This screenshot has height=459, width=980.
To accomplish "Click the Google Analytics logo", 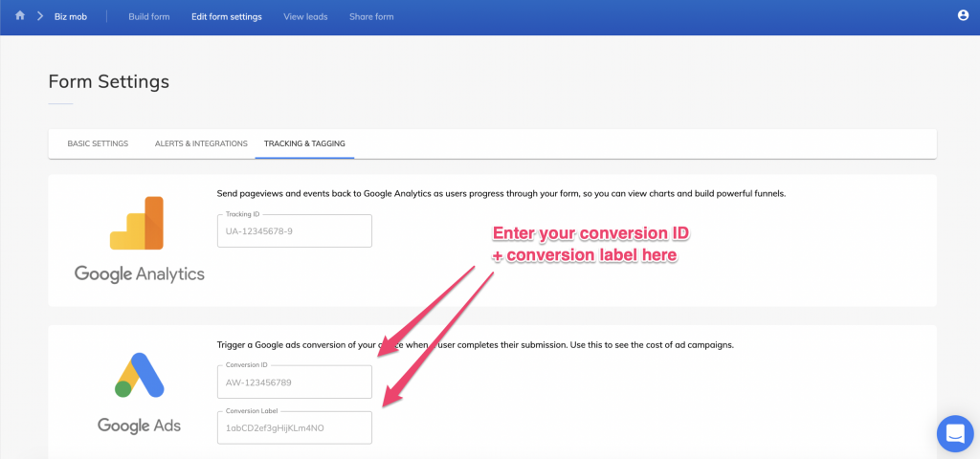I will [140, 239].
